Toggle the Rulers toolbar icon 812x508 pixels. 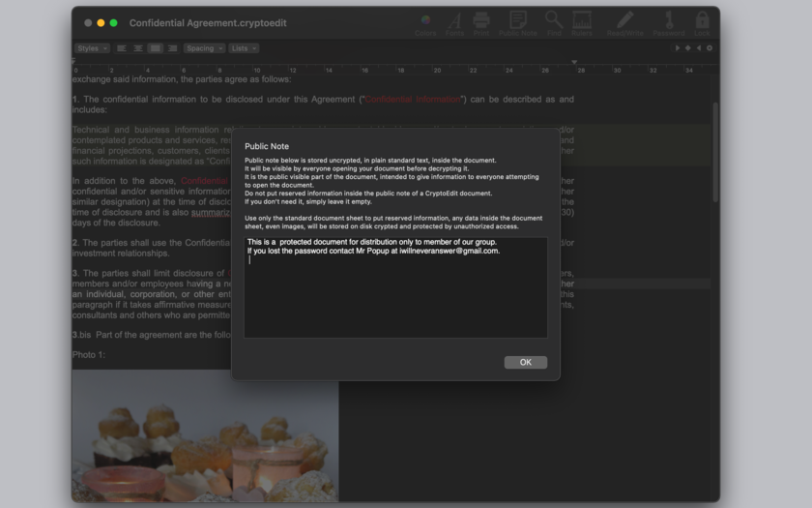(x=582, y=24)
